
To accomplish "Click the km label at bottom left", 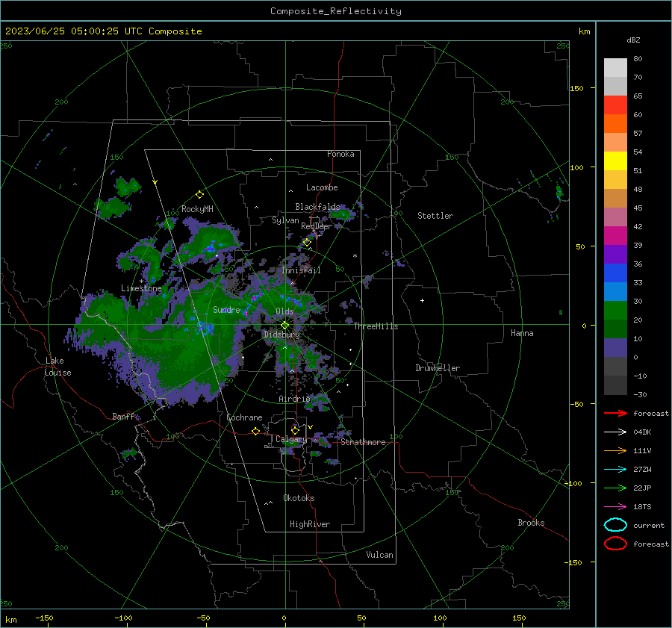I will pyautogui.click(x=10, y=620).
